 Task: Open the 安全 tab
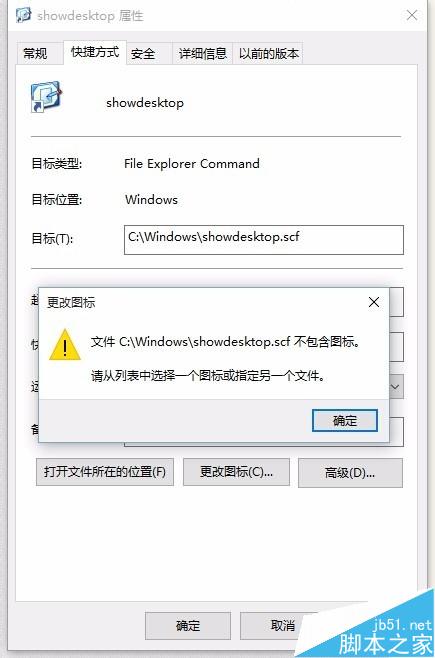[x=143, y=54]
